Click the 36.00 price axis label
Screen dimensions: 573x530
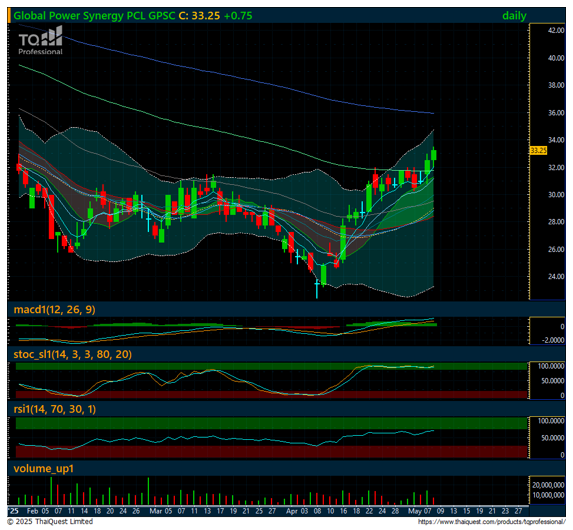tap(556, 113)
